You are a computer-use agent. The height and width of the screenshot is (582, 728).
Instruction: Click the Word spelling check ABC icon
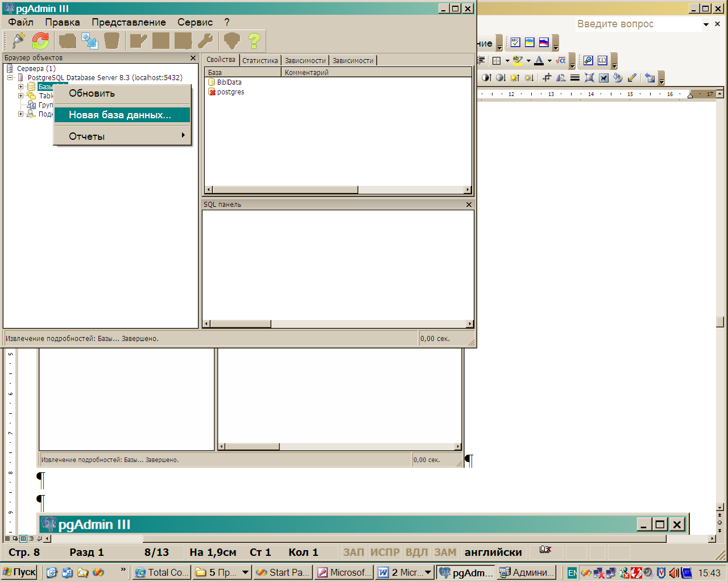click(x=515, y=43)
